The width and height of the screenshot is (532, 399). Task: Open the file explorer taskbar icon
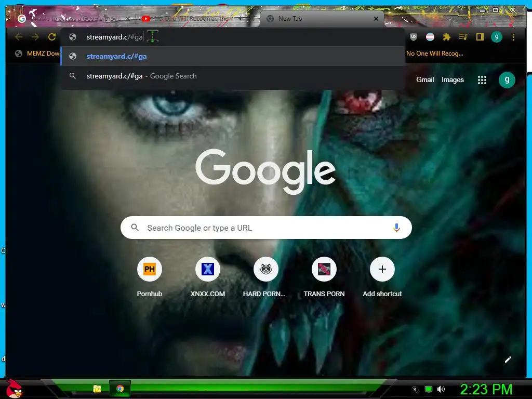(97, 389)
